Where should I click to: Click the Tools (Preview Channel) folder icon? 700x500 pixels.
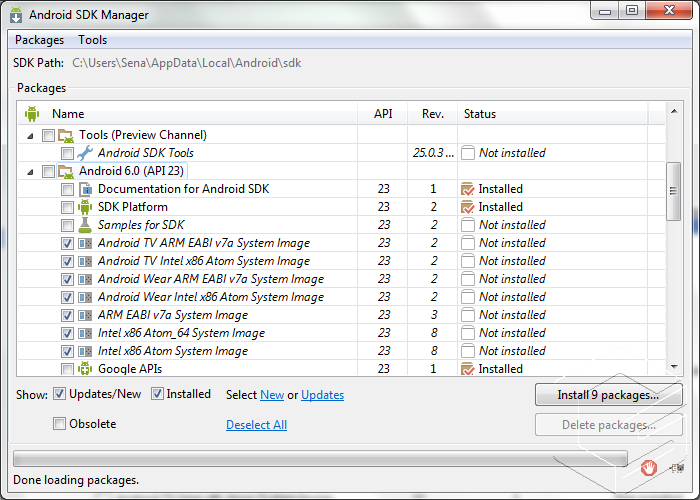(66, 135)
